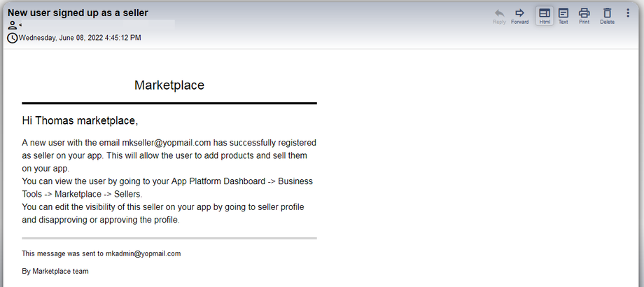This screenshot has width=644, height=287.
Task: Click the 'By Marketplace team' signature
Action: (55, 271)
